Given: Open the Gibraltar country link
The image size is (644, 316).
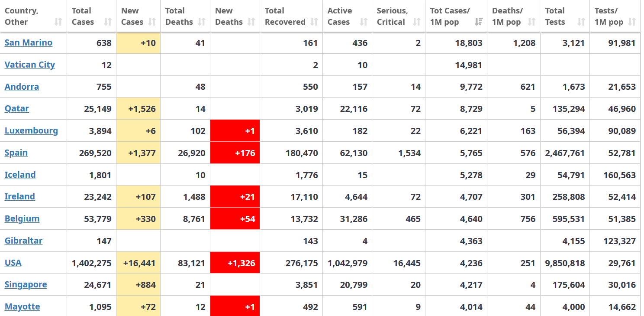Looking at the screenshot, I should pos(23,241).
